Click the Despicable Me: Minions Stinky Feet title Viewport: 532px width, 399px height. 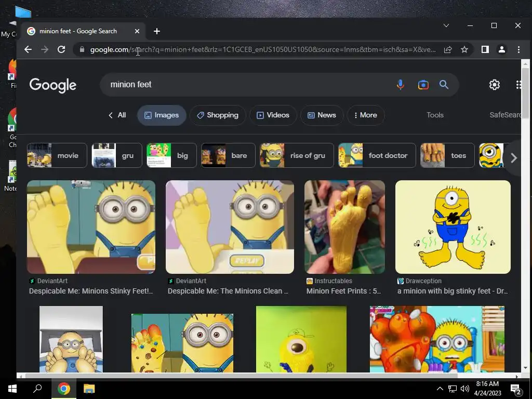click(x=91, y=291)
